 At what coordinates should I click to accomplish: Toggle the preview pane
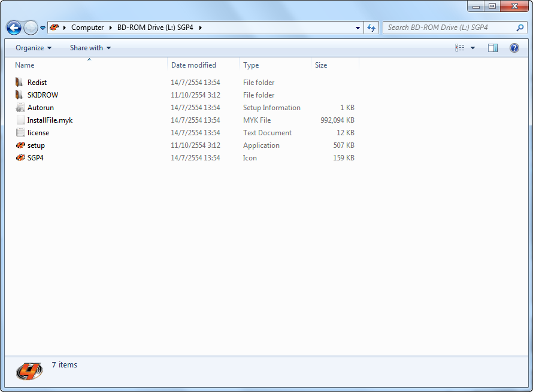click(x=492, y=48)
